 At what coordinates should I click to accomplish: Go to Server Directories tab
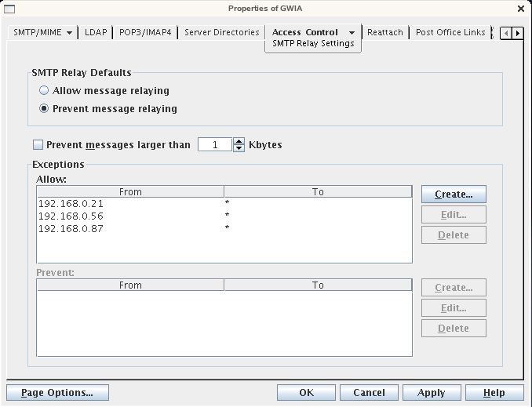pyautogui.click(x=221, y=33)
